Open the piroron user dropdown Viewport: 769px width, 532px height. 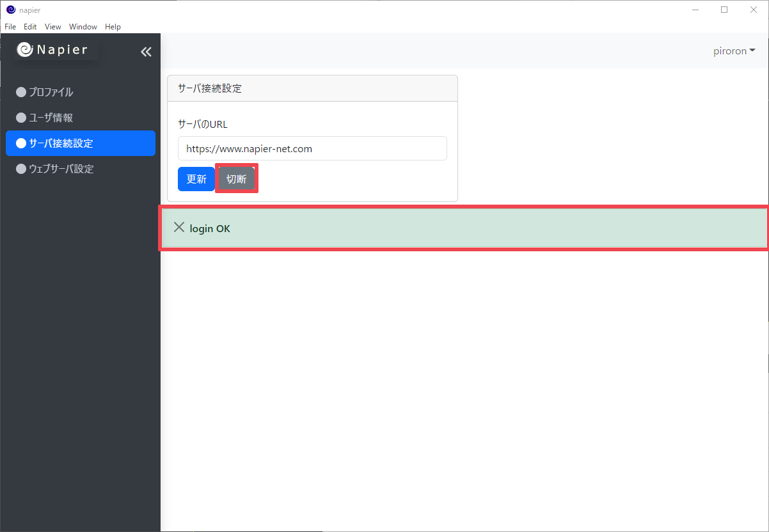734,51
